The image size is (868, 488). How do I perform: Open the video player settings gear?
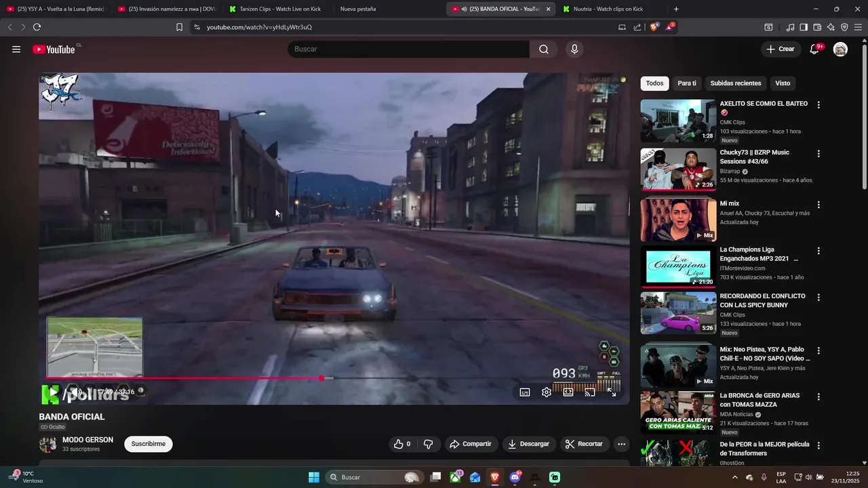(x=547, y=392)
